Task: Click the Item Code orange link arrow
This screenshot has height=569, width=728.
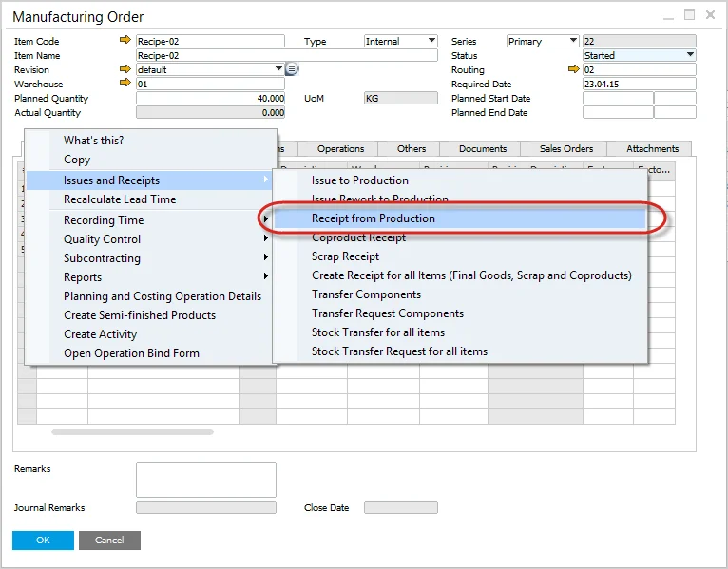Action: tap(125, 41)
